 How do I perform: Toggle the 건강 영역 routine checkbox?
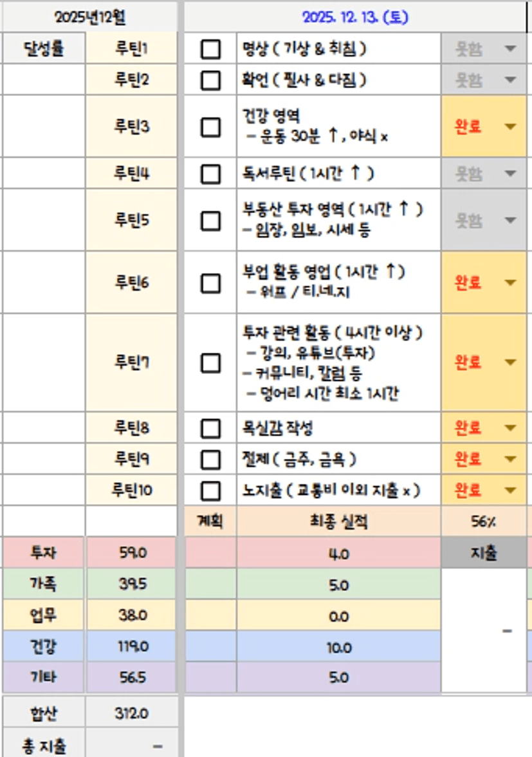pos(210,126)
